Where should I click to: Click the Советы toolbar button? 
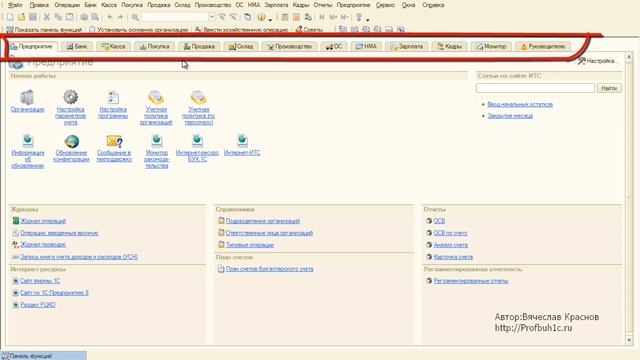(309, 29)
